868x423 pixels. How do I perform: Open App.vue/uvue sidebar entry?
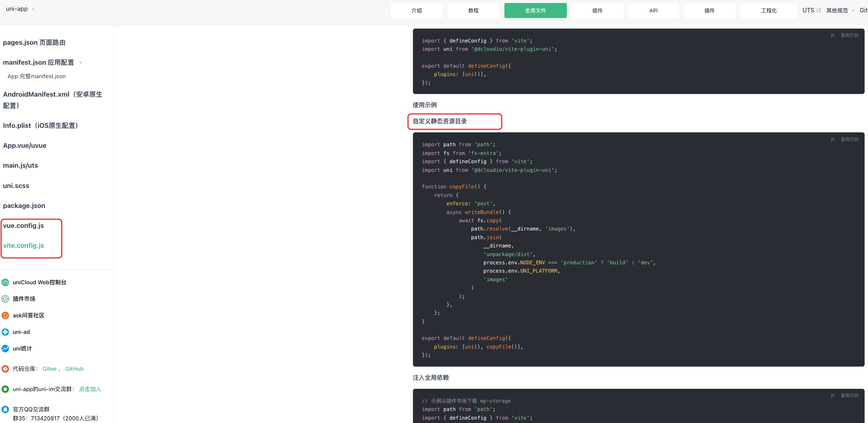coord(25,146)
